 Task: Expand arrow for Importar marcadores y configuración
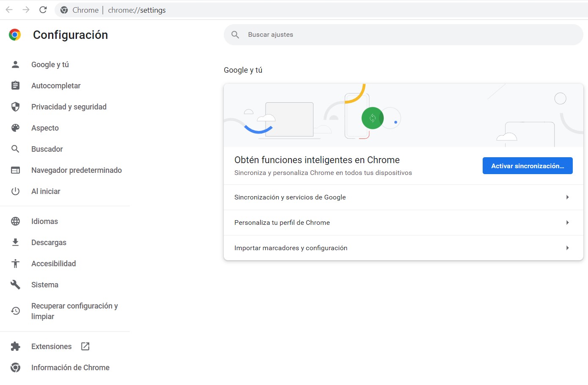tap(567, 248)
